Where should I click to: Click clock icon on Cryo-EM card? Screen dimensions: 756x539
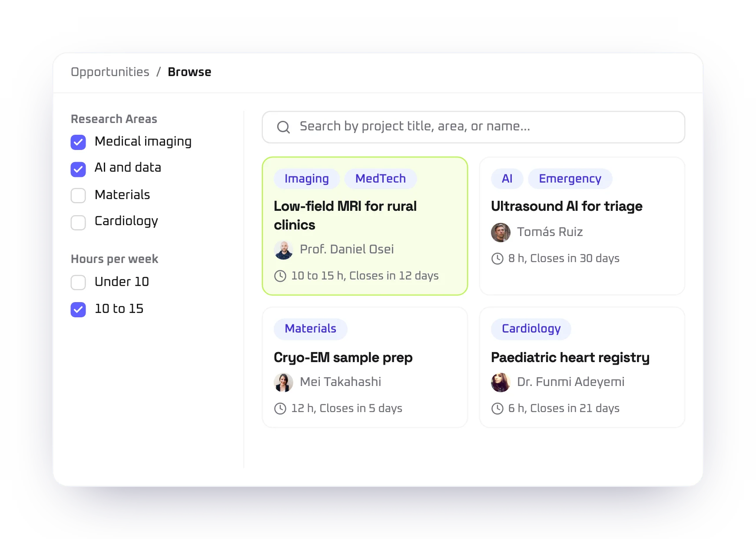(x=280, y=409)
